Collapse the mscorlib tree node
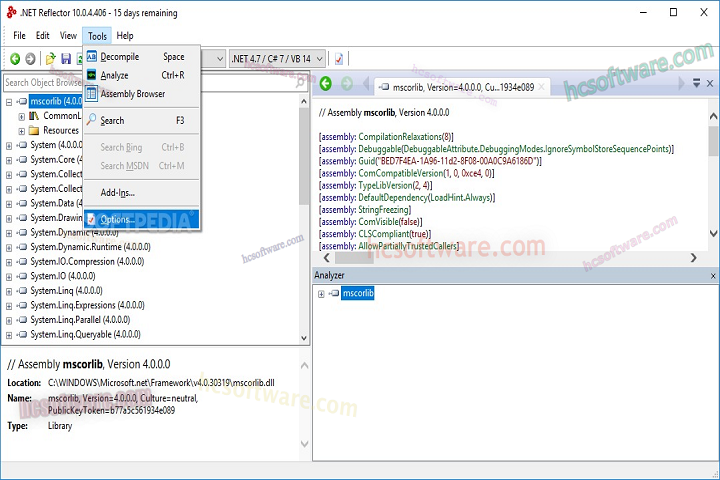The width and height of the screenshot is (720, 480). point(9,102)
